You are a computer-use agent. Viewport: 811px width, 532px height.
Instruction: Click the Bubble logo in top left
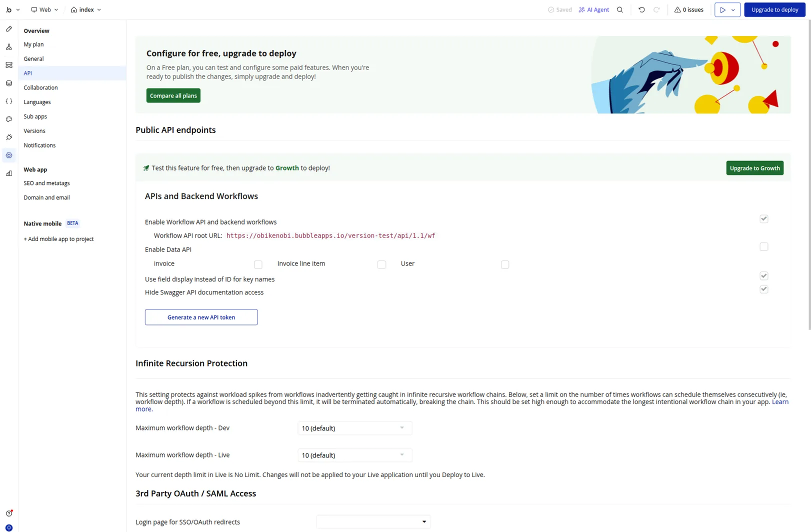(9, 9)
